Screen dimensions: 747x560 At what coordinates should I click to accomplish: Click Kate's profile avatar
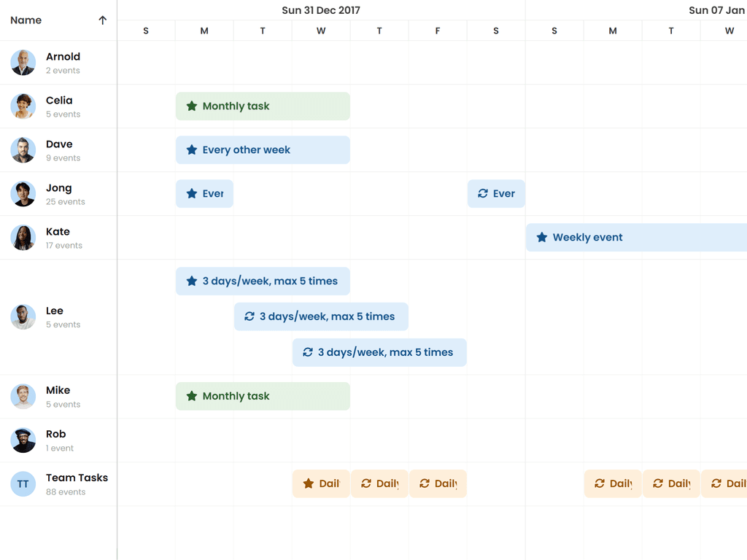point(23,238)
